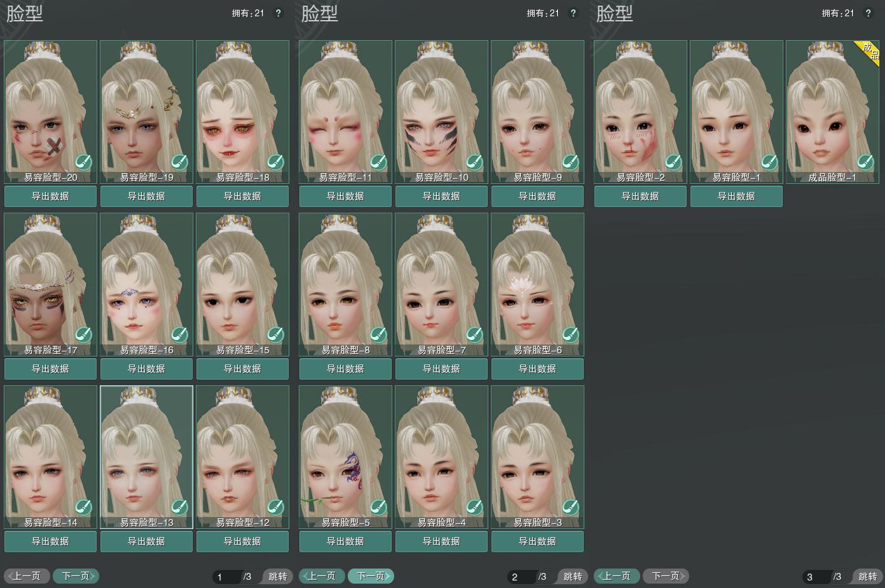
Task: Select face thumbnail 易容脸型-14
Action: (51, 457)
